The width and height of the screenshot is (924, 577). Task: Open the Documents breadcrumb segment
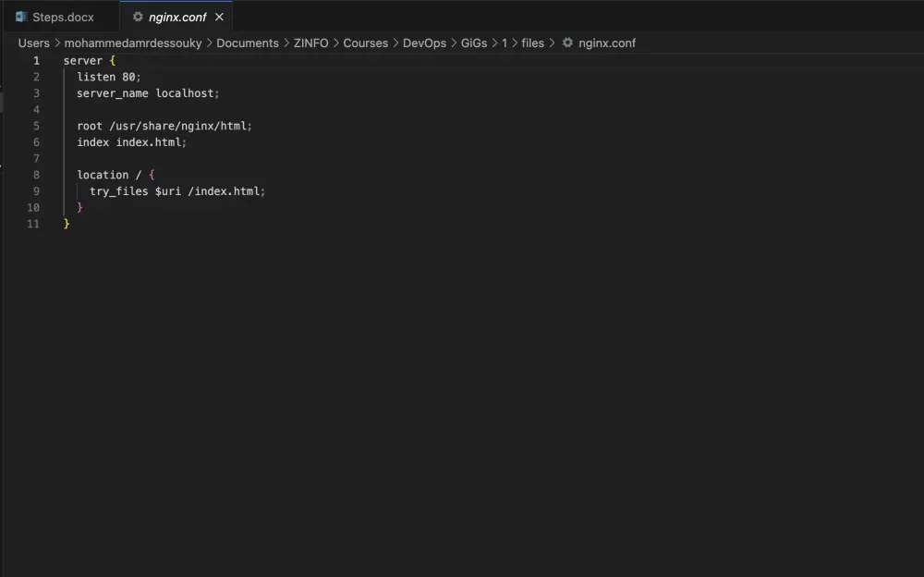tap(247, 43)
